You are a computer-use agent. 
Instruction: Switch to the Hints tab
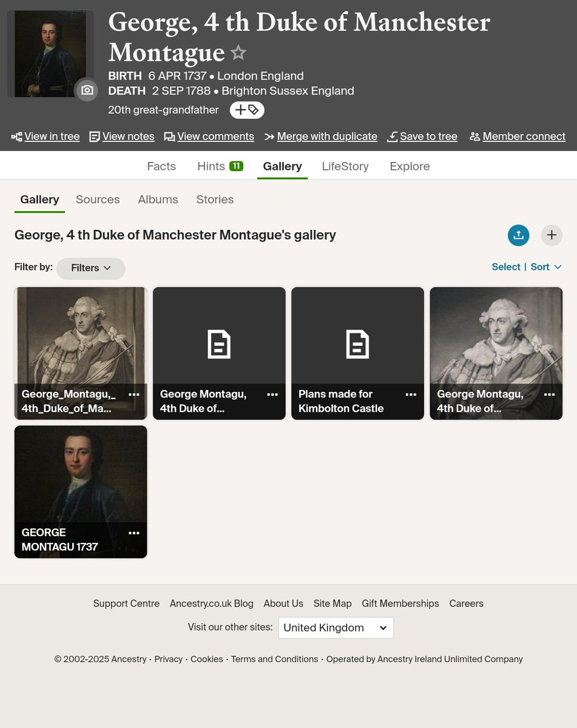220,166
